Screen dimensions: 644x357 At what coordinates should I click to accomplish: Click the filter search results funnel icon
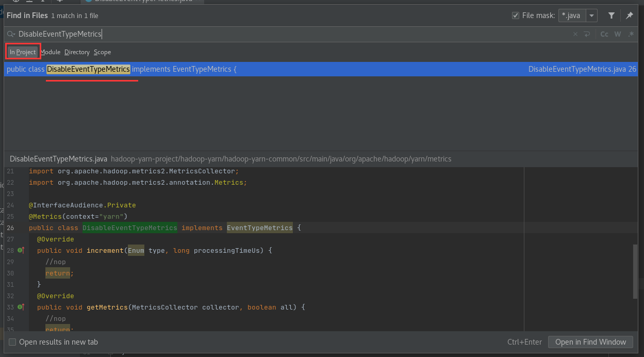611,15
